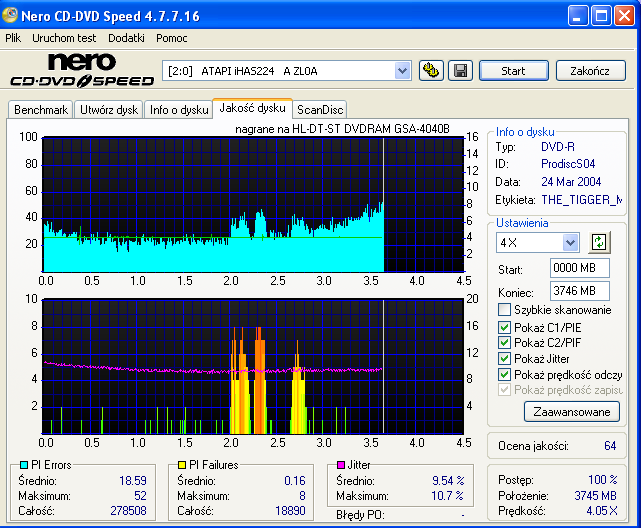Open the Pomoc menu
The width and height of the screenshot is (641, 528).
pos(172,38)
